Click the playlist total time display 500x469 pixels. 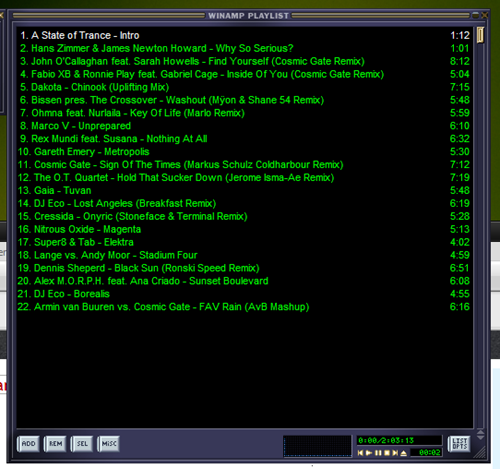(399, 440)
